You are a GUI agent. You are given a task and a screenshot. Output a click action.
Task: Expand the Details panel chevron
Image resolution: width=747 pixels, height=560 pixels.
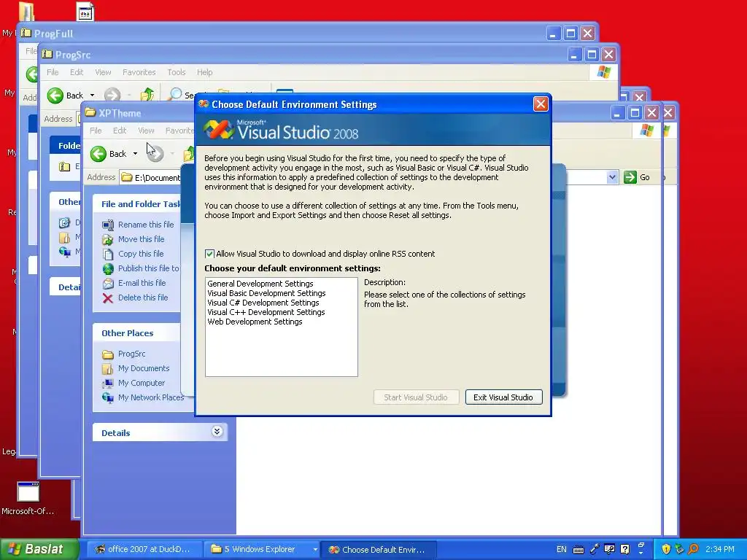pyautogui.click(x=217, y=432)
